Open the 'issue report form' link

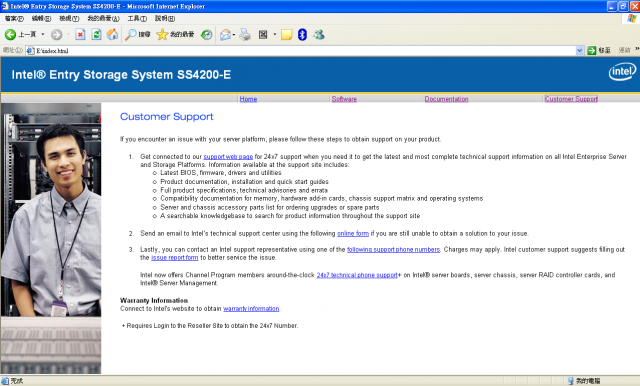(175, 257)
